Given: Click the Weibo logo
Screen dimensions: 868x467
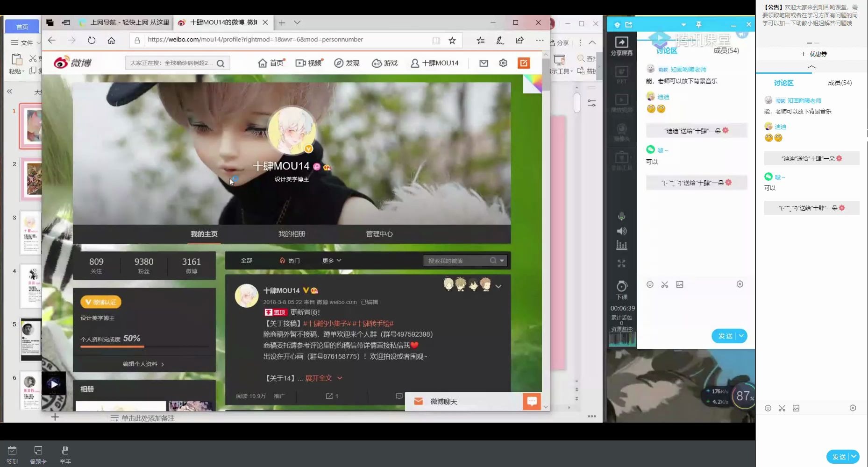Looking at the screenshot, I should click(72, 63).
